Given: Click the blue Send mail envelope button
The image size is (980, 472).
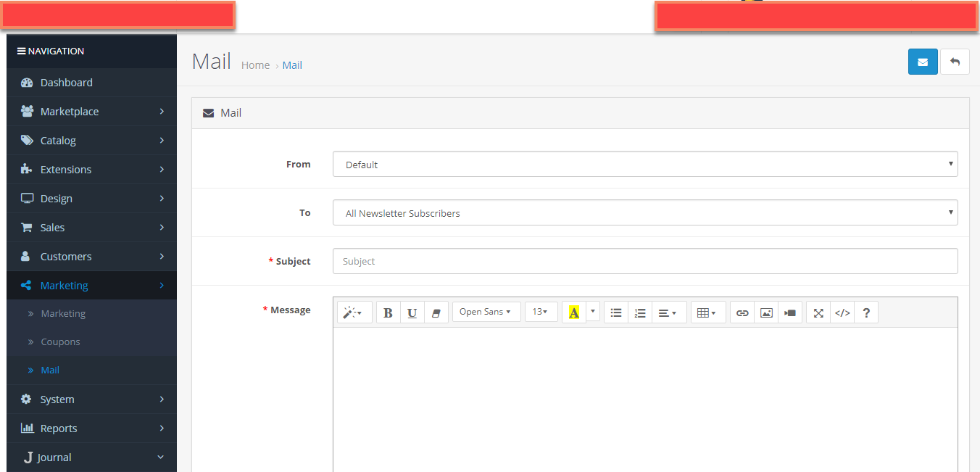Looking at the screenshot, I should point(923,62).
